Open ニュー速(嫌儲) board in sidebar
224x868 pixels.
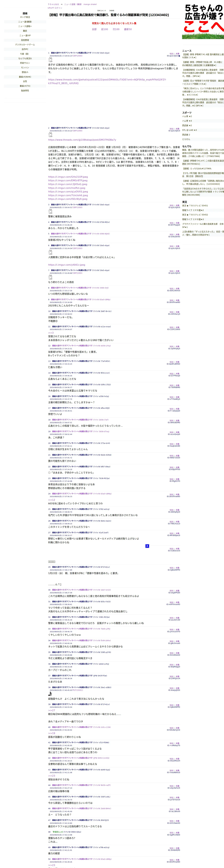[25, 22]
